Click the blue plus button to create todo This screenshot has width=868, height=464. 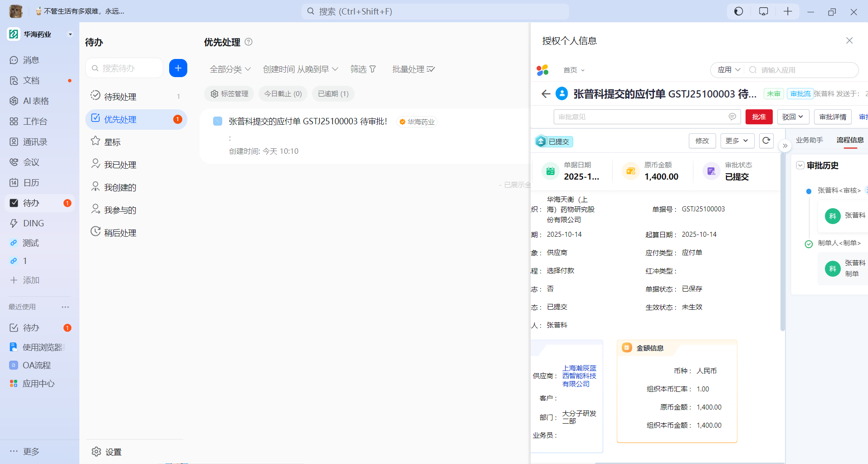[x=178, y=68]
